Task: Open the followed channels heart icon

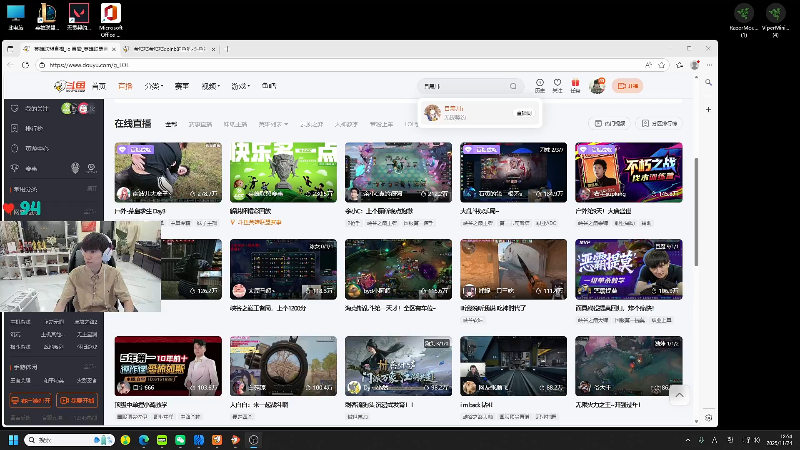Action: coord(557,85)
